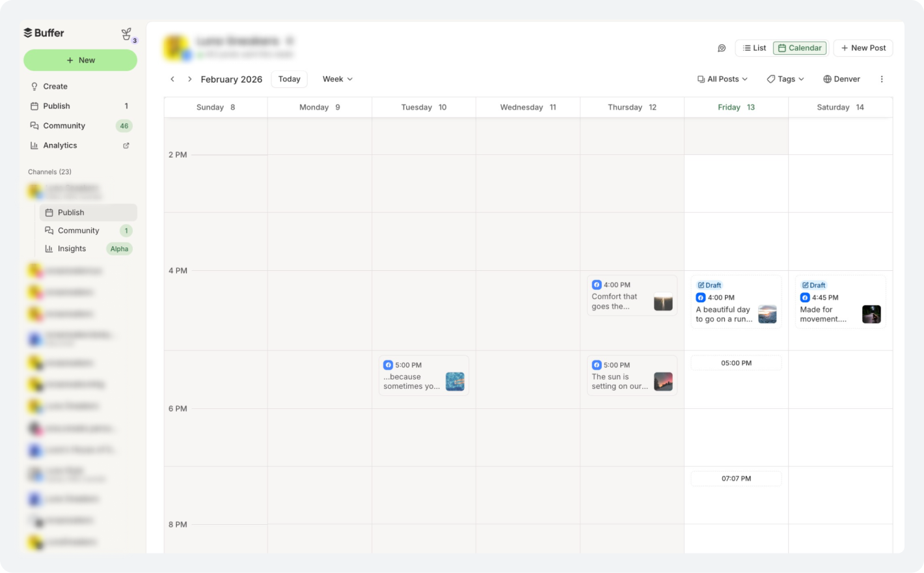Viewport: 924px width, 573px height.
Task: Click Facebook icon on Saturday 4:45 PM draft
Action: pyautogui.click(x=805, y=298)
